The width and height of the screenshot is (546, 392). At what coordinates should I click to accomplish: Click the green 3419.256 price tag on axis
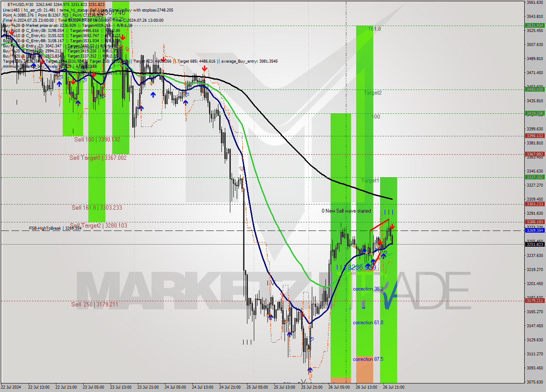click(x=534, y=113)
